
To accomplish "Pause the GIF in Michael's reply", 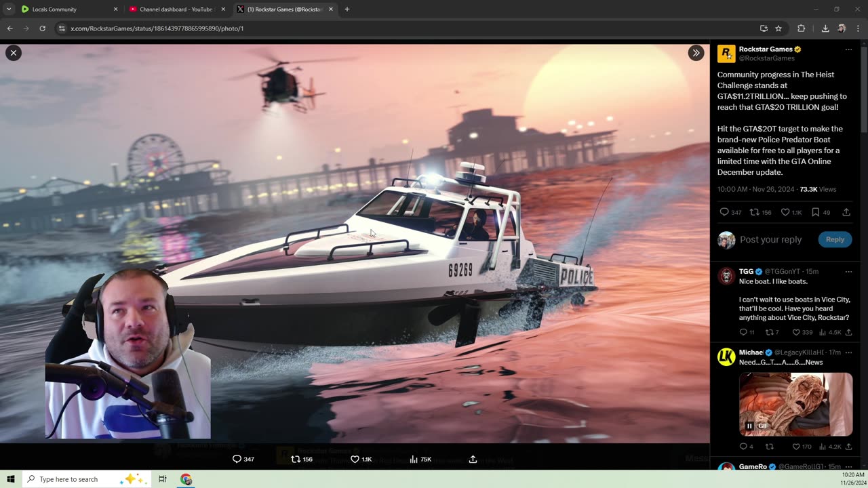I will (x=749, y=426).
